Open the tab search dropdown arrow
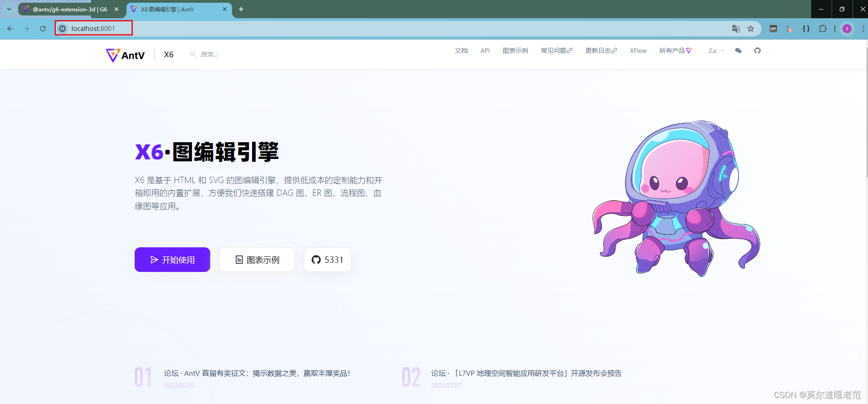The image size is (868, 404). [9, 9]
